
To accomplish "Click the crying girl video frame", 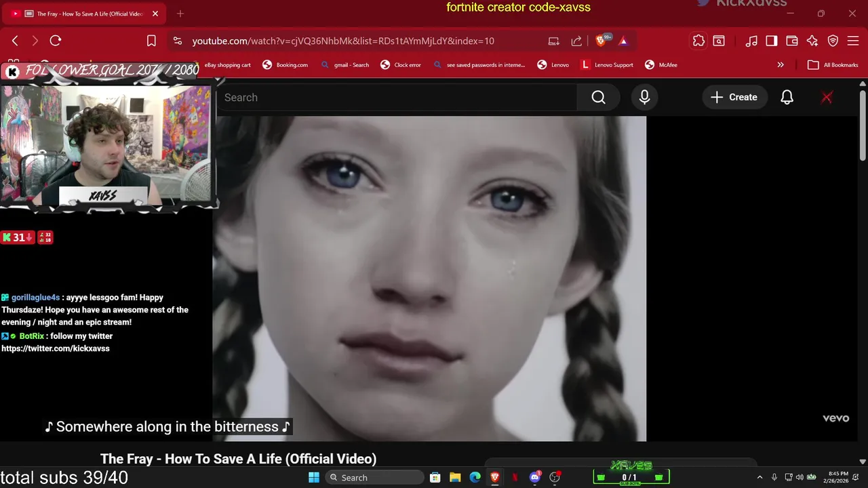I will 429,278.
